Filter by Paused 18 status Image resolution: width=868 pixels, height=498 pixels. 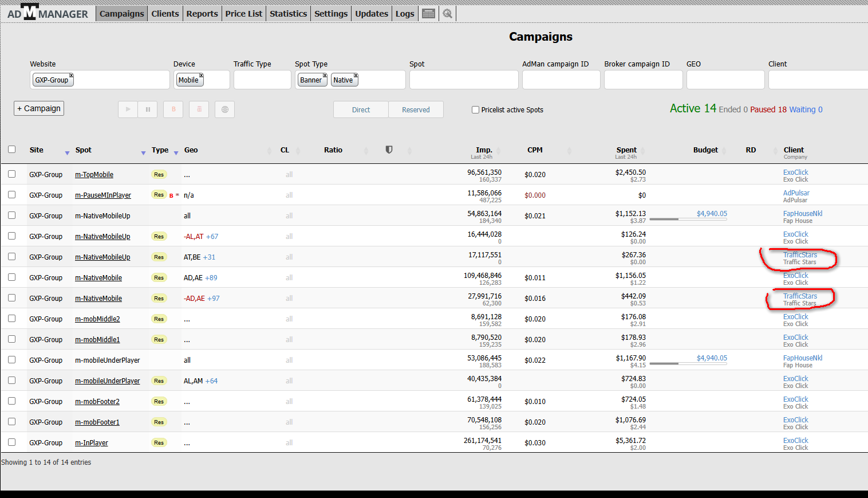click(x=768, y=109)
